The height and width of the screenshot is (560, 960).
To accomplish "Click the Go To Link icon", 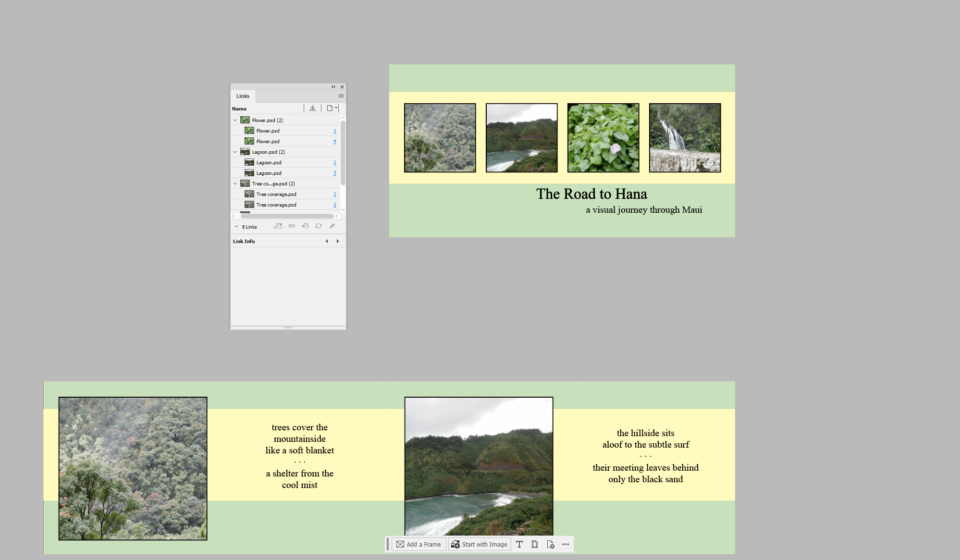I will pyautogui.click(x=305, y=226).
